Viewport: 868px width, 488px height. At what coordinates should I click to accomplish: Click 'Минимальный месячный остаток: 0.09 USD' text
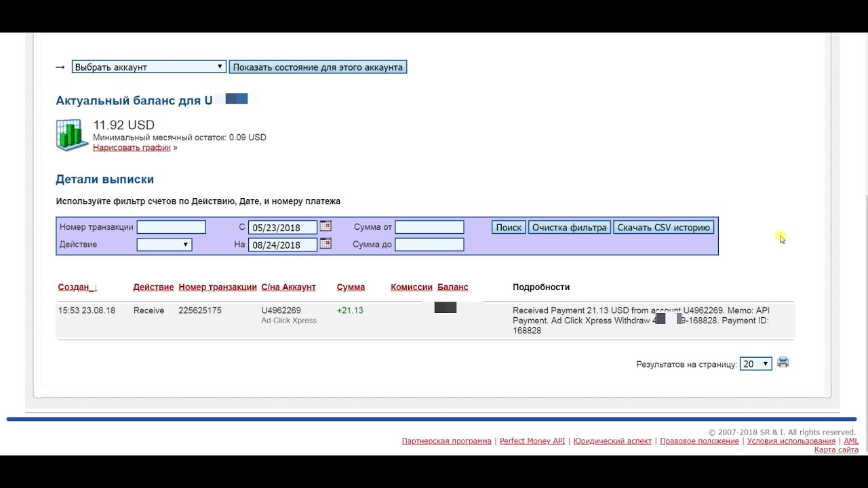tap(180, 138)
